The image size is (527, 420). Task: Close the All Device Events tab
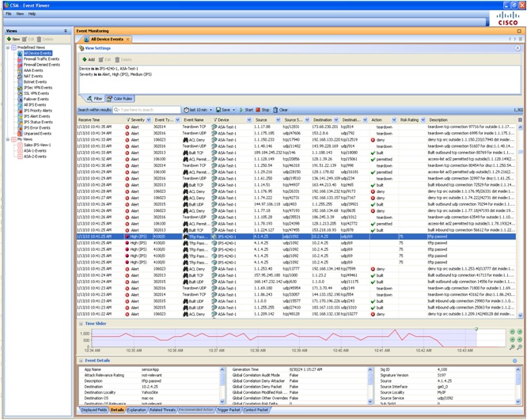click(x=127, y=40)
